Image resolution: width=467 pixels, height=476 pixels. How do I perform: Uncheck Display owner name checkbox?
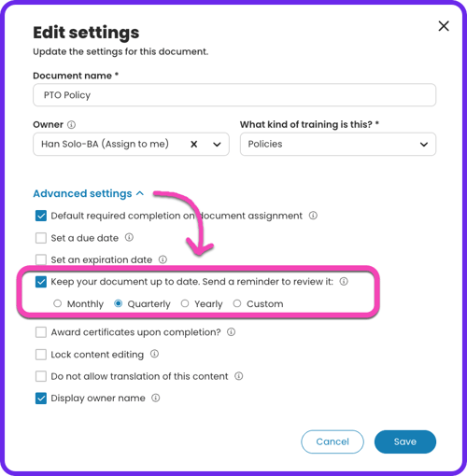coord(41,399)
